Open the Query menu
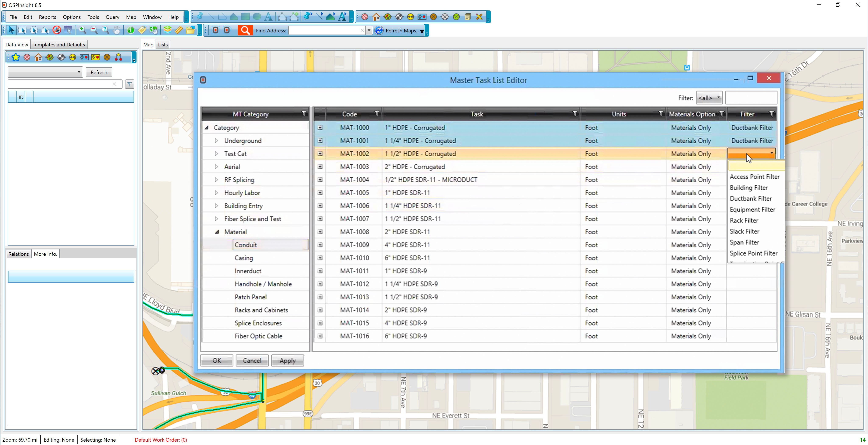868x445 pixels. tap(112, 17)
